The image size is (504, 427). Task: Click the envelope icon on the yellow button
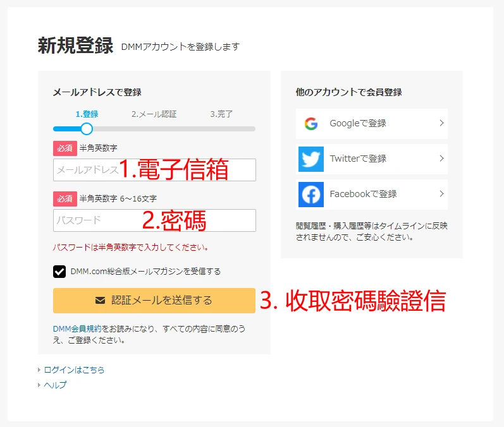click(100, 301)
